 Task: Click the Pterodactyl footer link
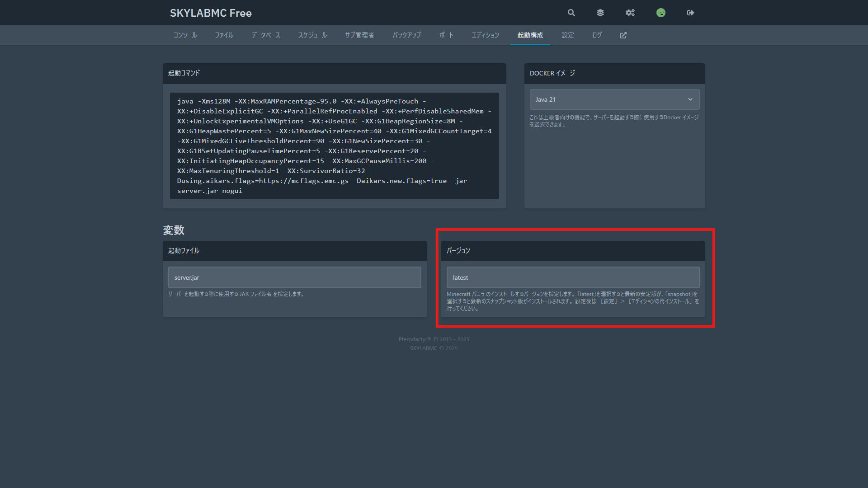coord(414,339)
